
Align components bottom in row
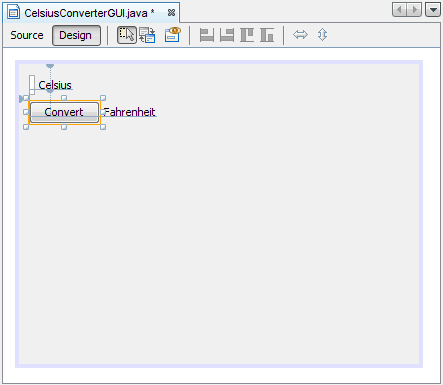pos(267,35)
